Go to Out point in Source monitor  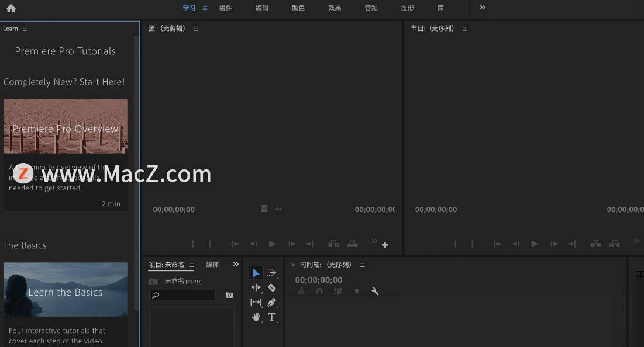(310, 244)
